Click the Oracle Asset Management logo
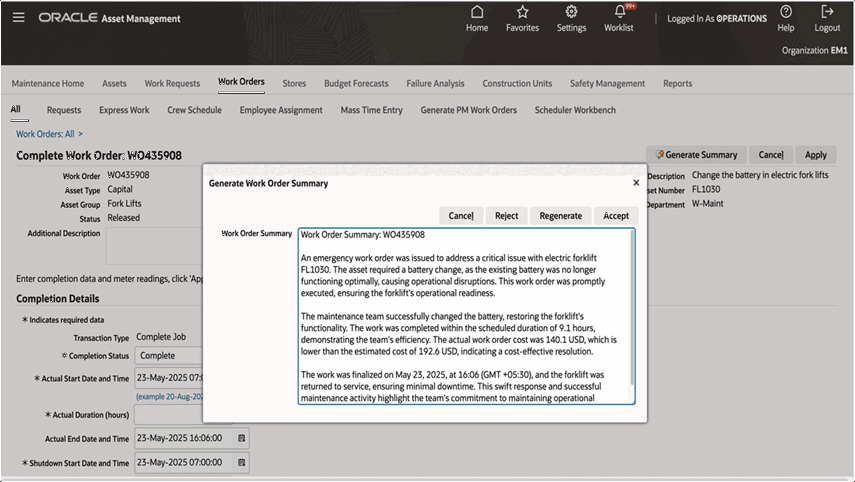The height and width of the screenshot is (482, 855). [x=109, y=18]
